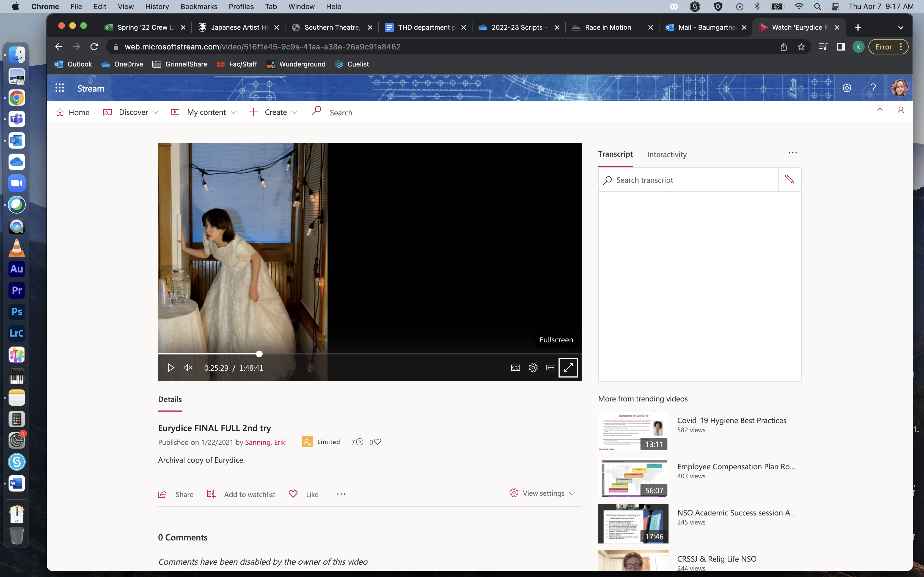Expand View settings dropdown
924x577 pixels.
(x=542, y=493)
